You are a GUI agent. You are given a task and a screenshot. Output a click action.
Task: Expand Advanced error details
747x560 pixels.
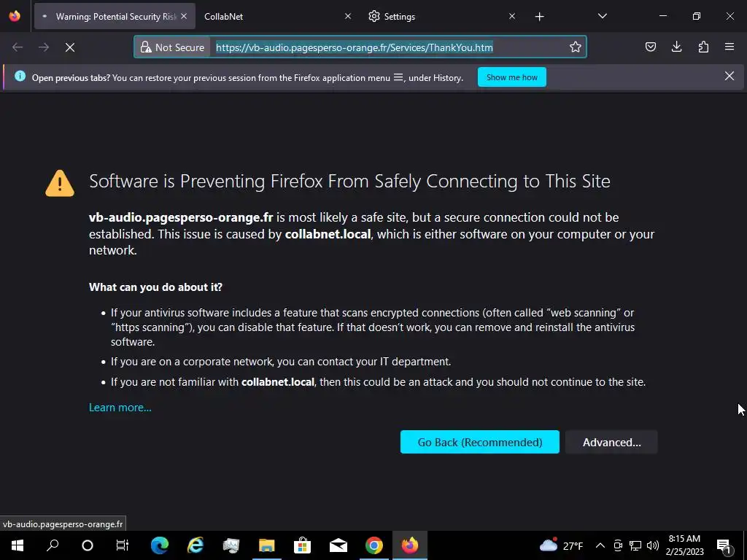pos(611,442)
